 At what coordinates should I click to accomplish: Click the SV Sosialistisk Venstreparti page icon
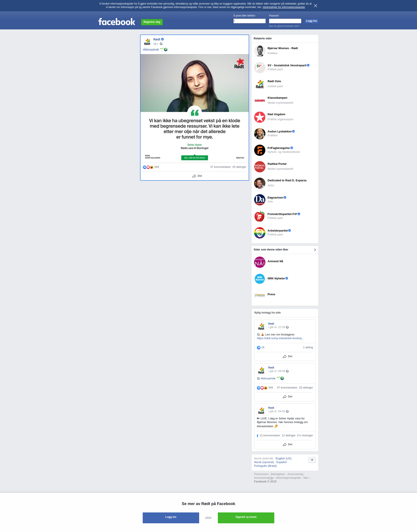click(260, 67)
